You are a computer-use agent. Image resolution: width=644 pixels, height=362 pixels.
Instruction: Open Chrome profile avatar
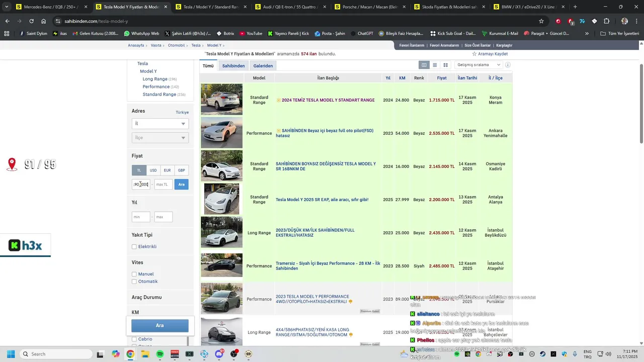[624, 21]
